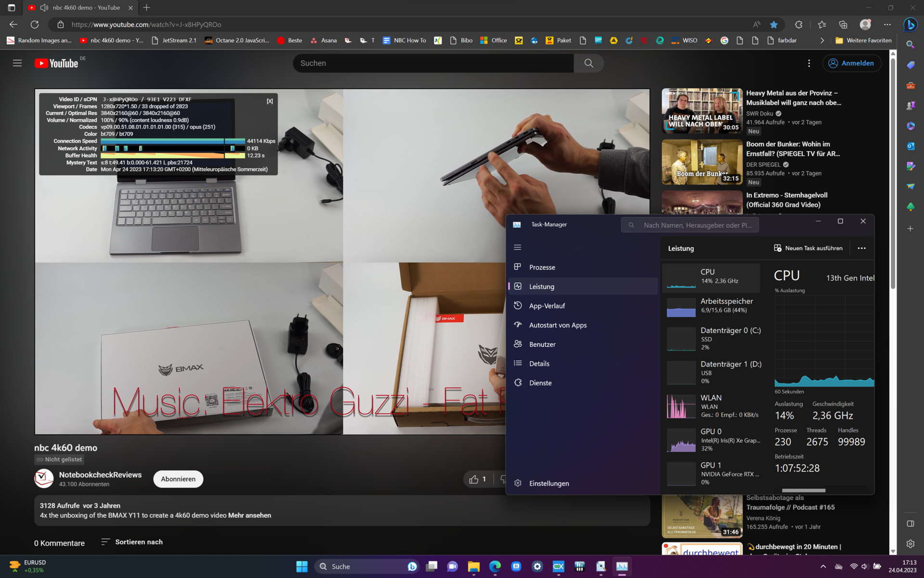
Task: Open Einstellungen in Task Manager
Action: click(x=549, y=483)
